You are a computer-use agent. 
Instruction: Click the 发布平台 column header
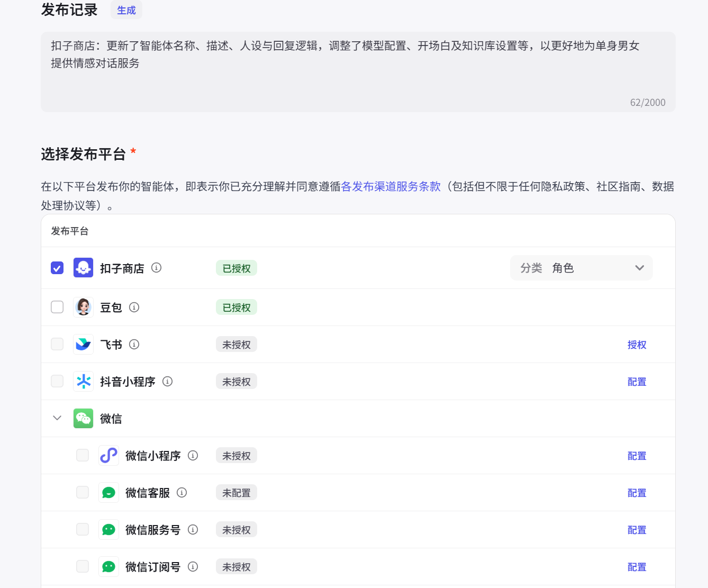pos(70,231)
